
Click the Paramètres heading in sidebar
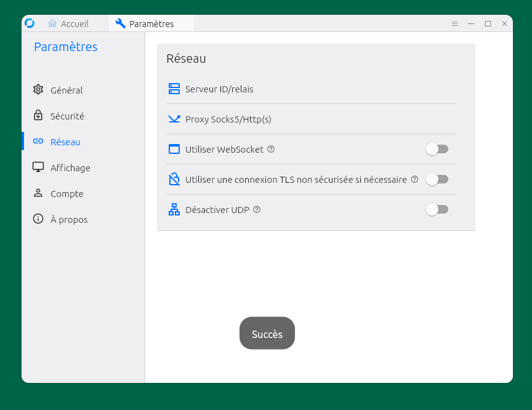(x=66, y=47)
